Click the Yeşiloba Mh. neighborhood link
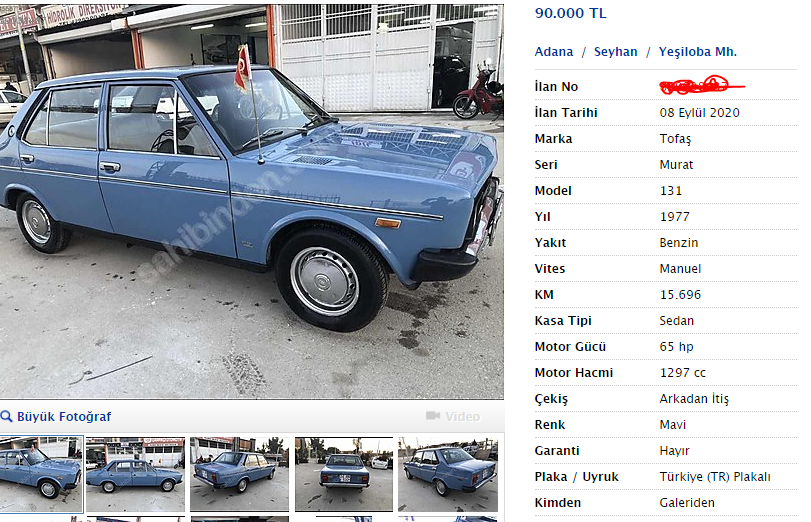This screenshot has width=811, height=522. point(698,52)
